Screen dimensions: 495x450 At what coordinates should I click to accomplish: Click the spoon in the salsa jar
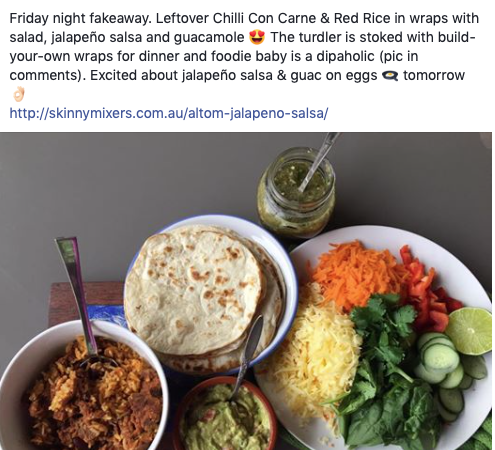(318, 160)
